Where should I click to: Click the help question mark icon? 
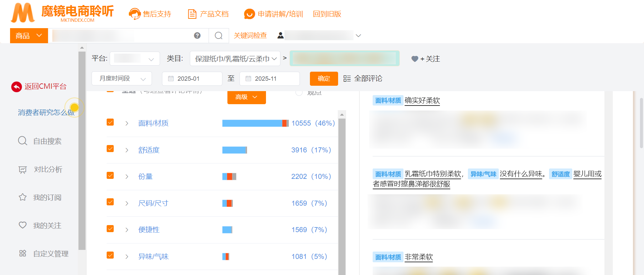coord(197,36)
